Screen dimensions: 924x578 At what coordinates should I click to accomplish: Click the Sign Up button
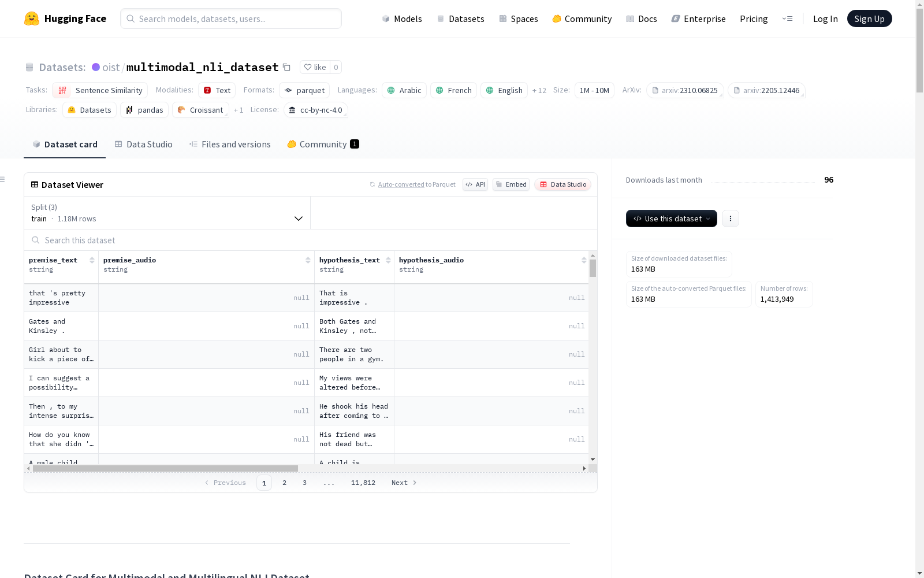(x=869, y=18)
